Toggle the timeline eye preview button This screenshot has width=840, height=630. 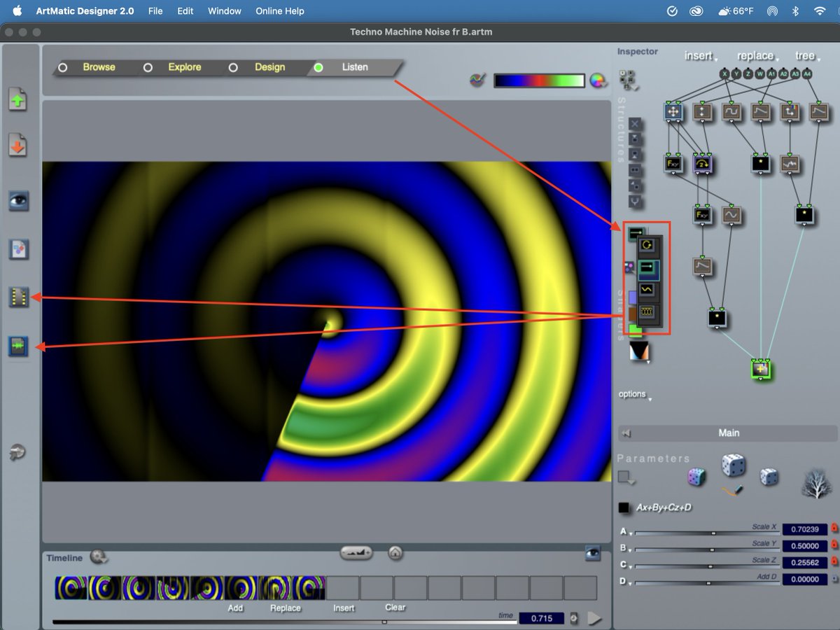[593, 553]
